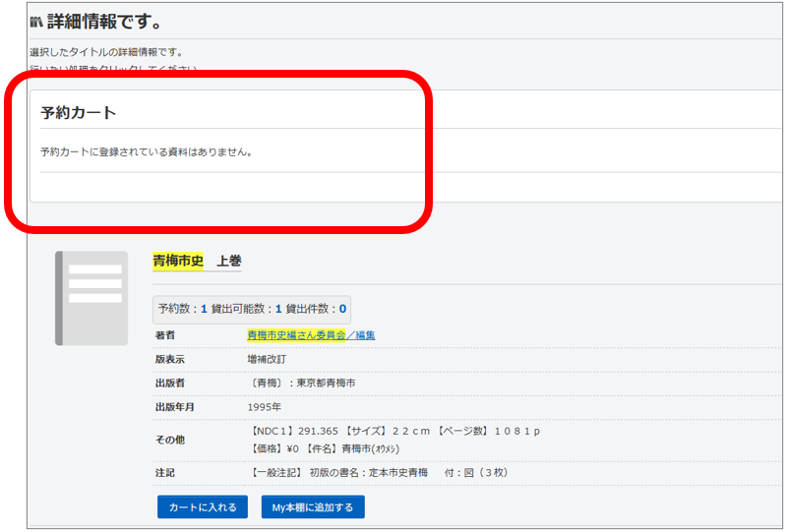Click the 予約数 reservation count
This screenshot has width=786, height=532.
[x=182, y=309]
